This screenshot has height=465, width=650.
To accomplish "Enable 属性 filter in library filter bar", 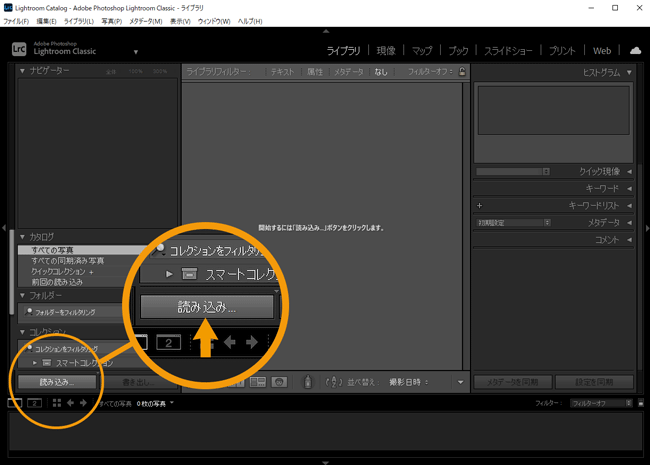I will pos(315,72).
